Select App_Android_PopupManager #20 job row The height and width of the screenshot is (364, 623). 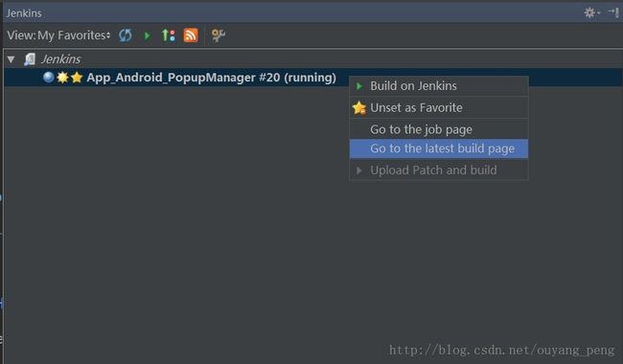(313, 78)
